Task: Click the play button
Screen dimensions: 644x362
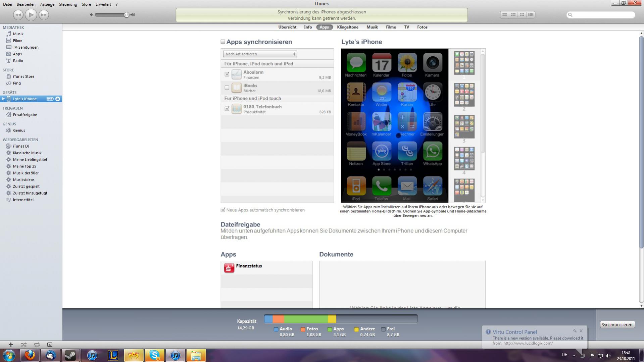Action: (x=31, y=15)
